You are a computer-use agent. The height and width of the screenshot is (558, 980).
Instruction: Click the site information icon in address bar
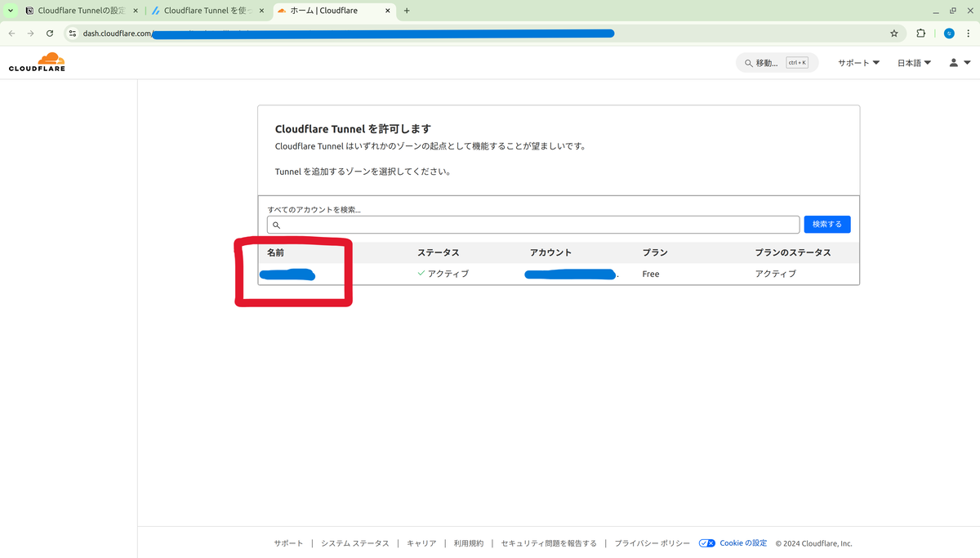72,33
